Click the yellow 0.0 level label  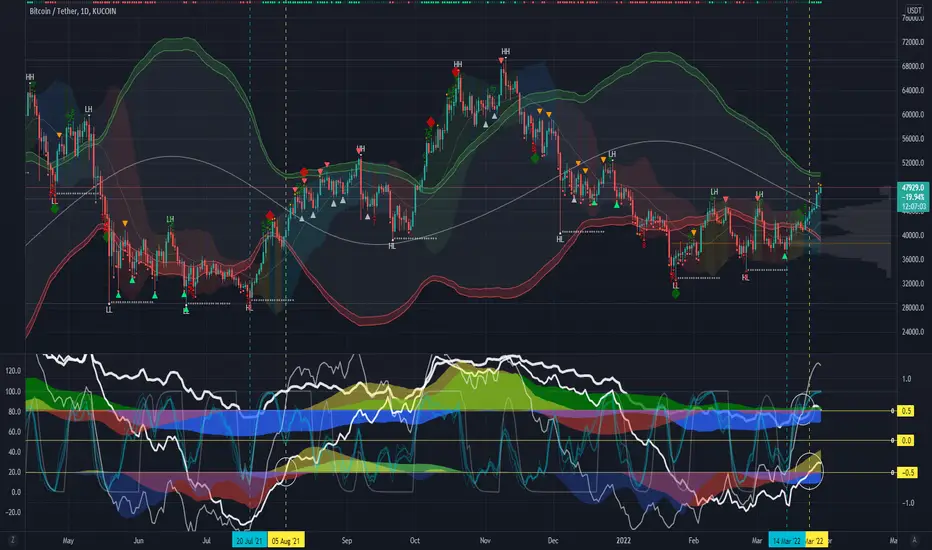coord(906,441)
